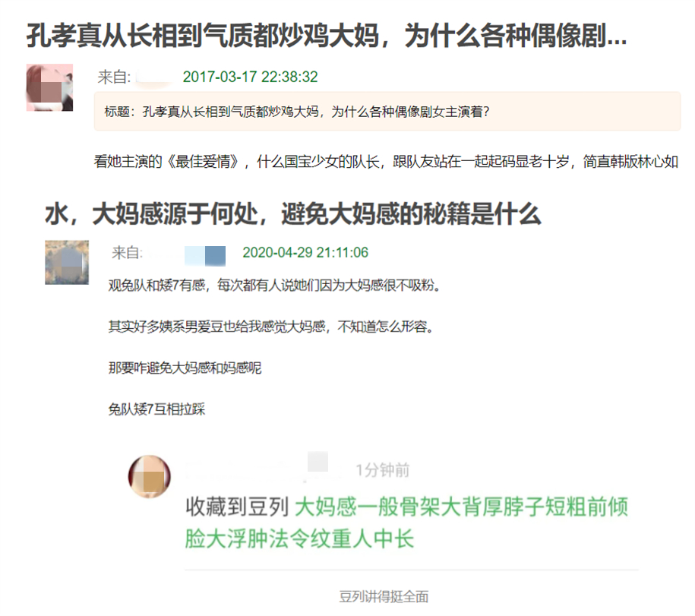695x616 pixels.
Task: Click the 豆列讲得挺全面 comment text
Action: (384, 596)
